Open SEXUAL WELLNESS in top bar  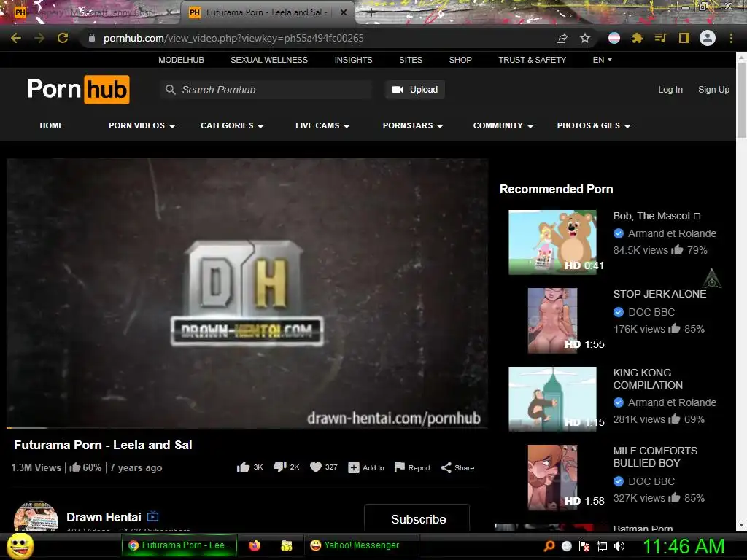point(269,60)
